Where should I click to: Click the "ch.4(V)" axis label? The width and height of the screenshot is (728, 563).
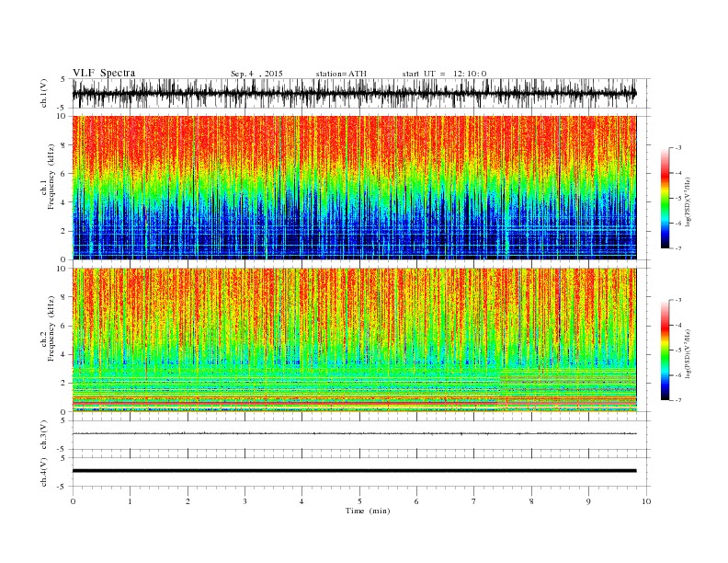pyautogui.click(x=44, y=473)
